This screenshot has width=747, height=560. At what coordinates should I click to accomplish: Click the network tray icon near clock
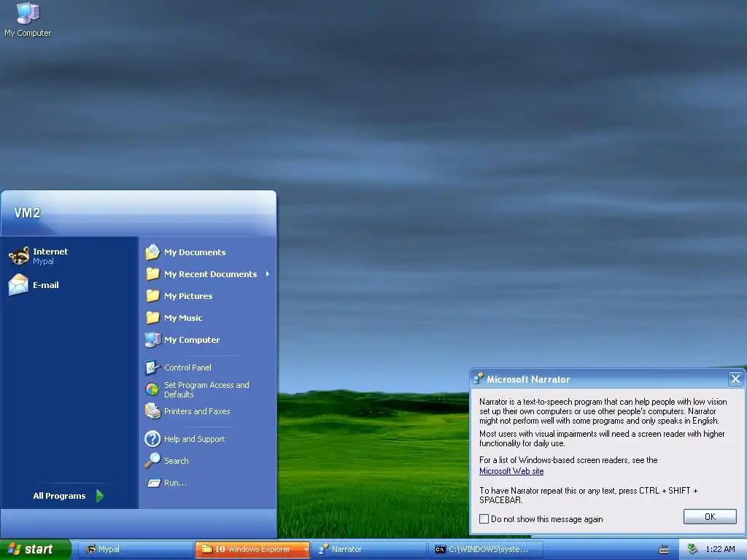point(692,549)
